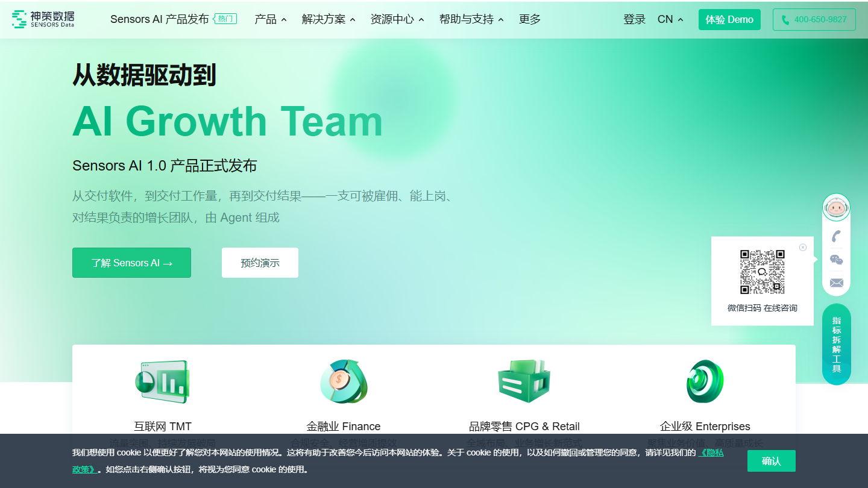Click the Sensors AI 1.0 产品正式发布 subtitle
868x488 pixels.
[x=165, y=166]
